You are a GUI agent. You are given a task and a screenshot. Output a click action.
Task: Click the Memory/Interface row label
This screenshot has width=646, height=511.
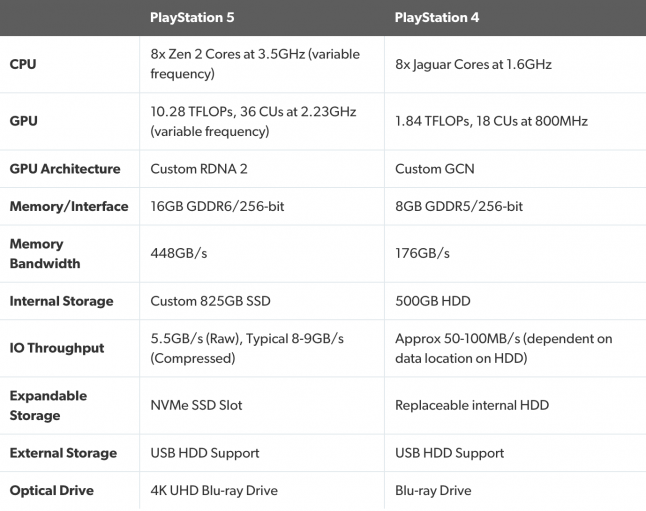[69, 206]
